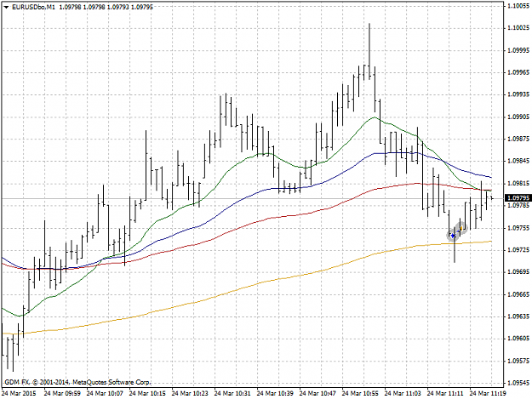Click the EURUSDbo,M1 symbol title
Image resolution: width=532 pixels, height=399 pixels.
click(33, 7)
